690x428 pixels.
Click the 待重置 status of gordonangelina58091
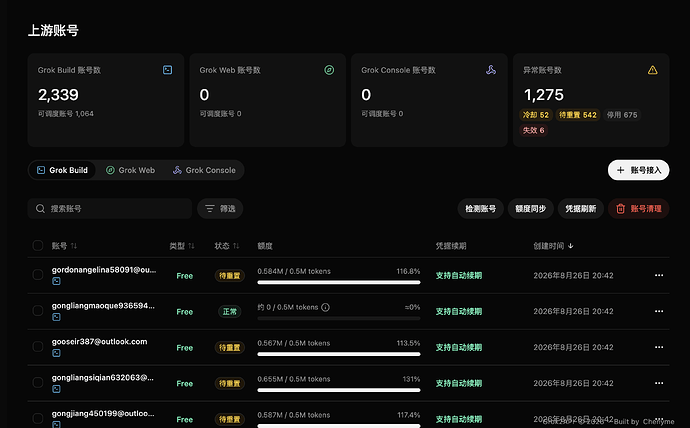point(230,276)
